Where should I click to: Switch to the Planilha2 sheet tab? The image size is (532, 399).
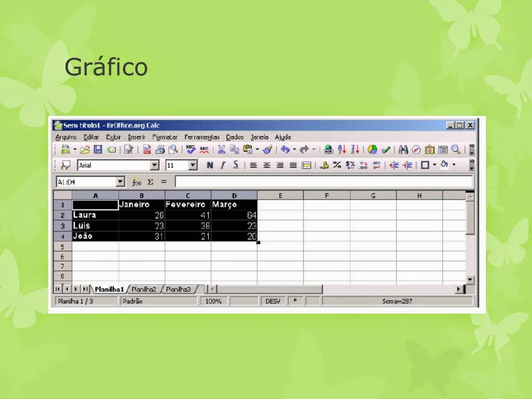(x=144, y=289)
